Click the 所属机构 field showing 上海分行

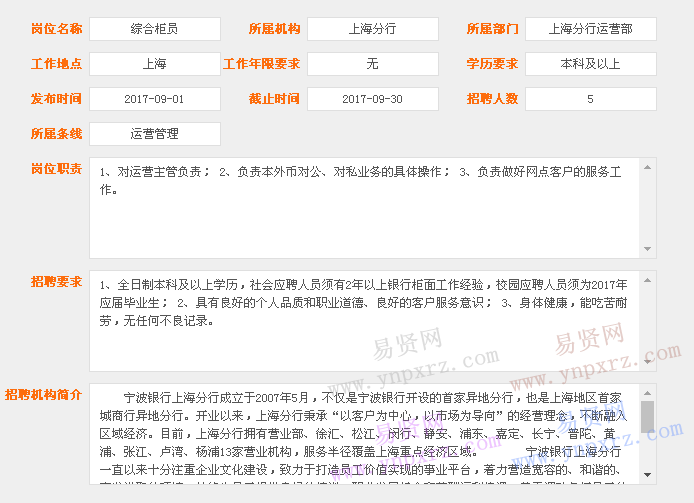[x=372, y=29]
